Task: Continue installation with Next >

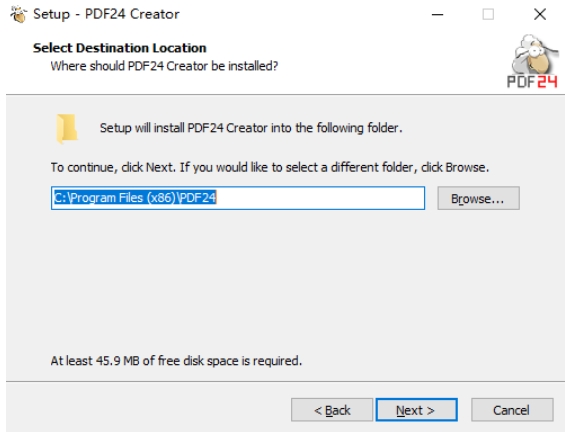Action: coord(417,410)
